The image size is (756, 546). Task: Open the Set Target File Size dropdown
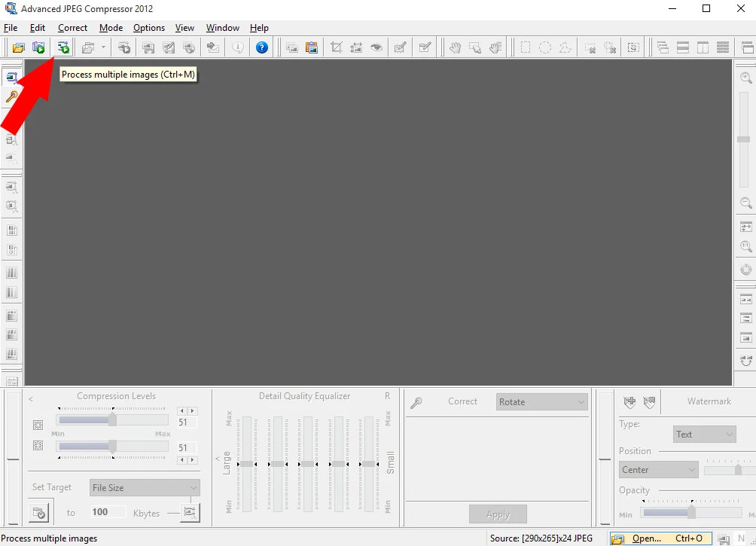pos(145,488)
